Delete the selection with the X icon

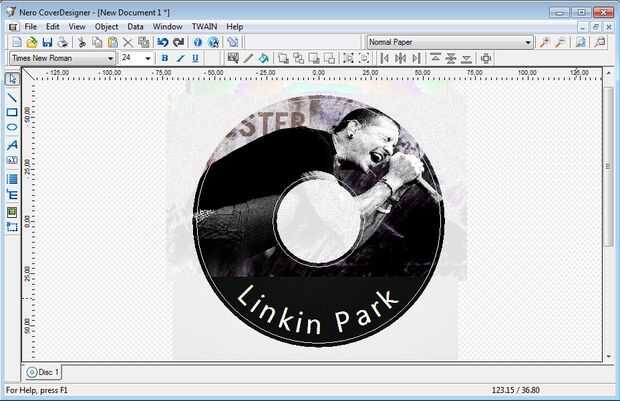[x=128, y=42]
